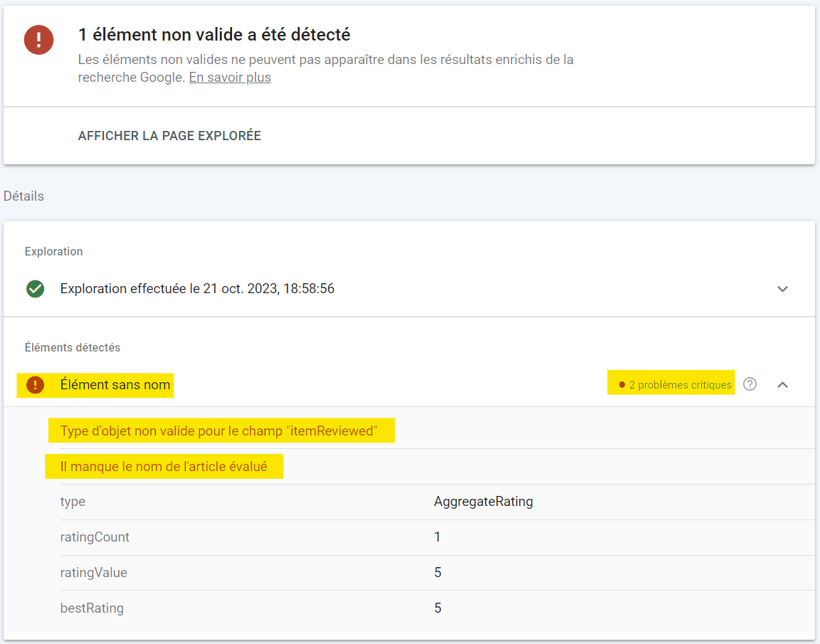Select 'Il manque le nom de l'article évalué' error

[x=164, y=467]
